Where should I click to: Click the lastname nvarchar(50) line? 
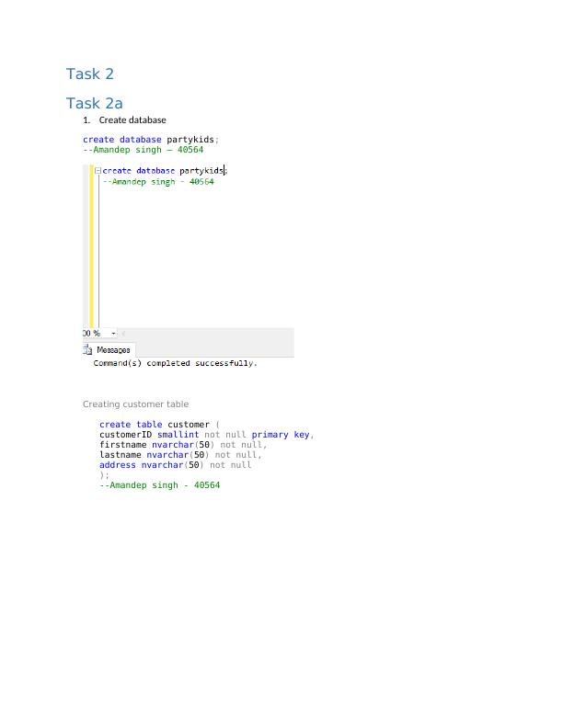[x=180, y=455]
